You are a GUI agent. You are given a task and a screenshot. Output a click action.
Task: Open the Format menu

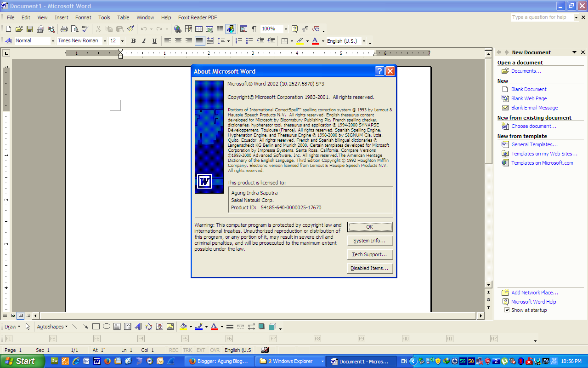83,17
